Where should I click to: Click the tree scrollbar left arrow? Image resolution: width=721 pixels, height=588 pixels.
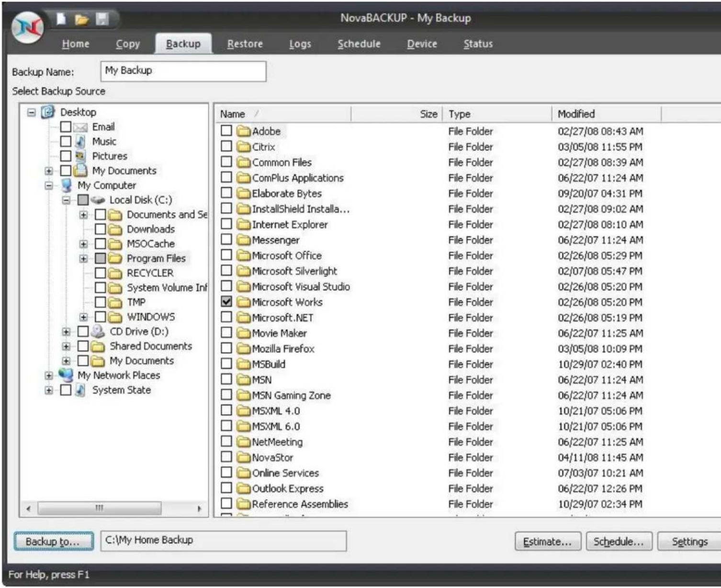[29, 509]
